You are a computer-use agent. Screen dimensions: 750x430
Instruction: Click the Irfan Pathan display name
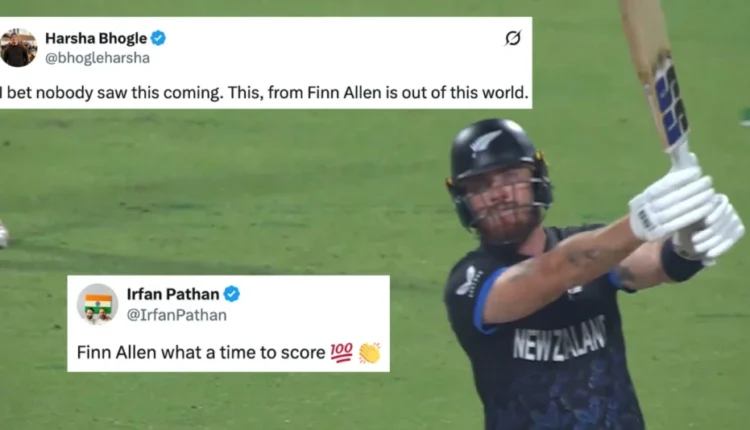pyautogui.click(x=173, y=294)
